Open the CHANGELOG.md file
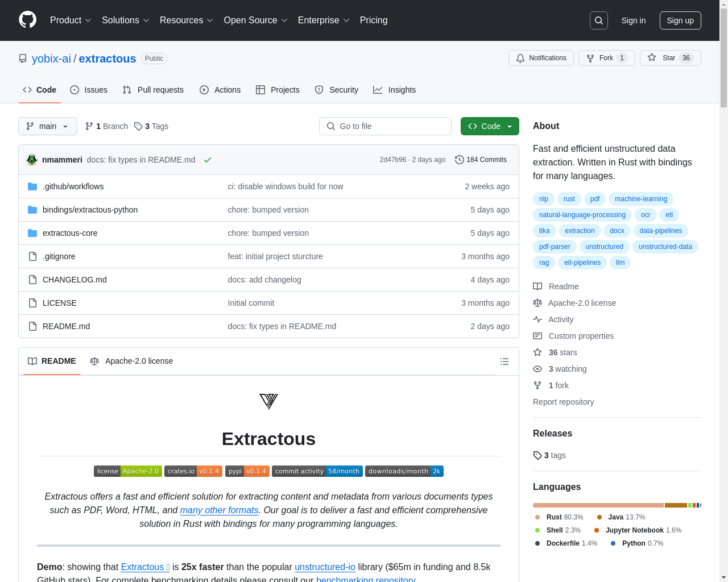Image resolution: width=728 pixels, height=582 pixels. [x=75, y=280]
